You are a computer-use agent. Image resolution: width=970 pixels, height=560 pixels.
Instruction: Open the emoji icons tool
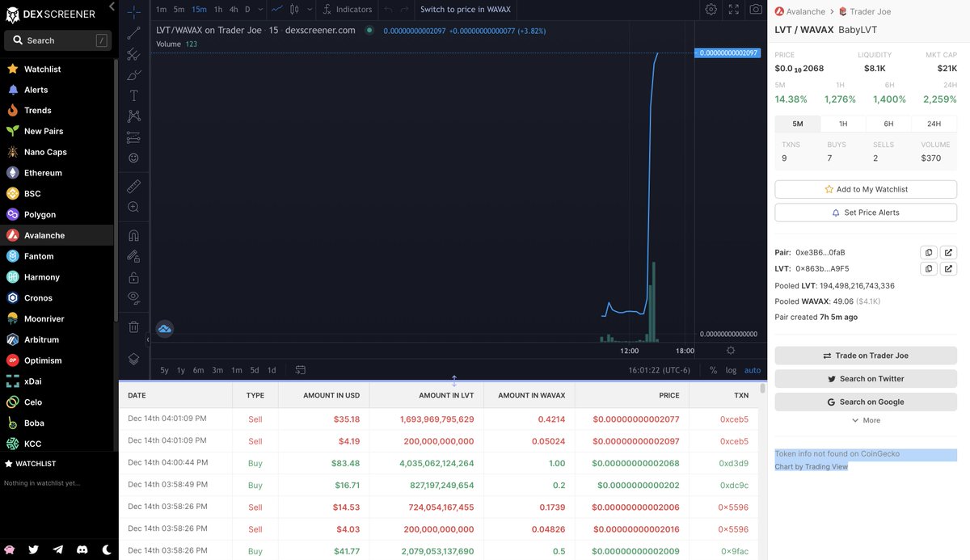133,158
